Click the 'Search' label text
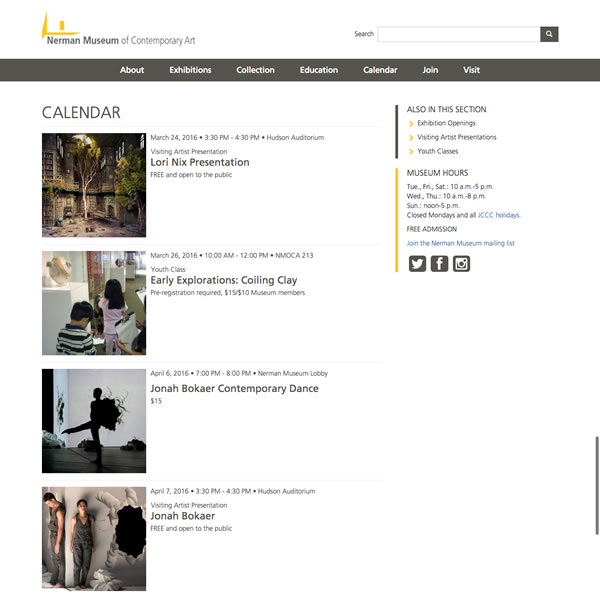The height and width of the screenshot is (609, 600). (x=364, y=34)
